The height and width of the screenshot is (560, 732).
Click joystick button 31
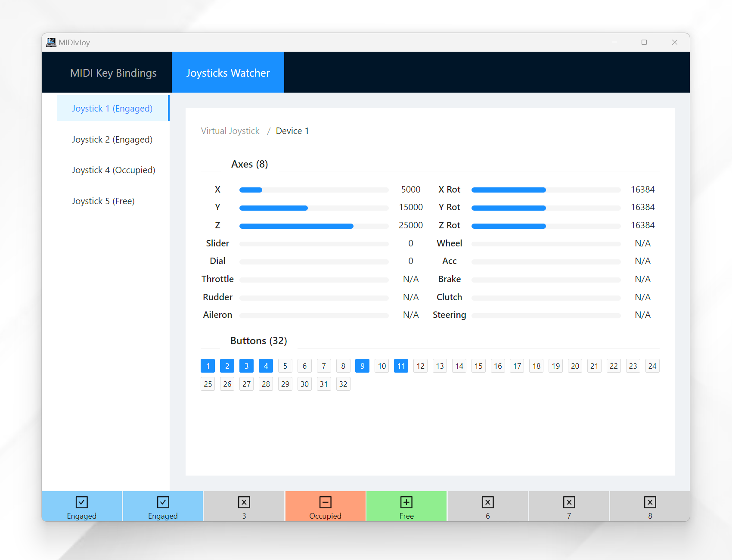point(324,384)
